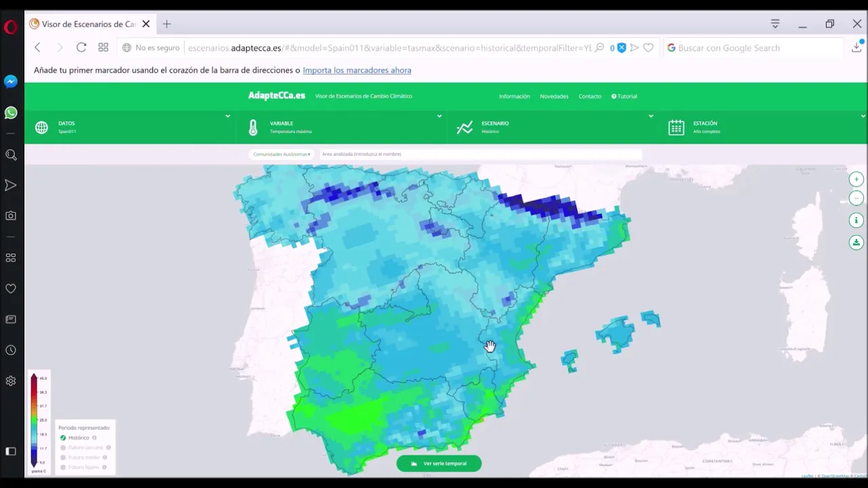Show info for Futuro cercano period
This screenshot has height=488, width=868.
(108, 447)
